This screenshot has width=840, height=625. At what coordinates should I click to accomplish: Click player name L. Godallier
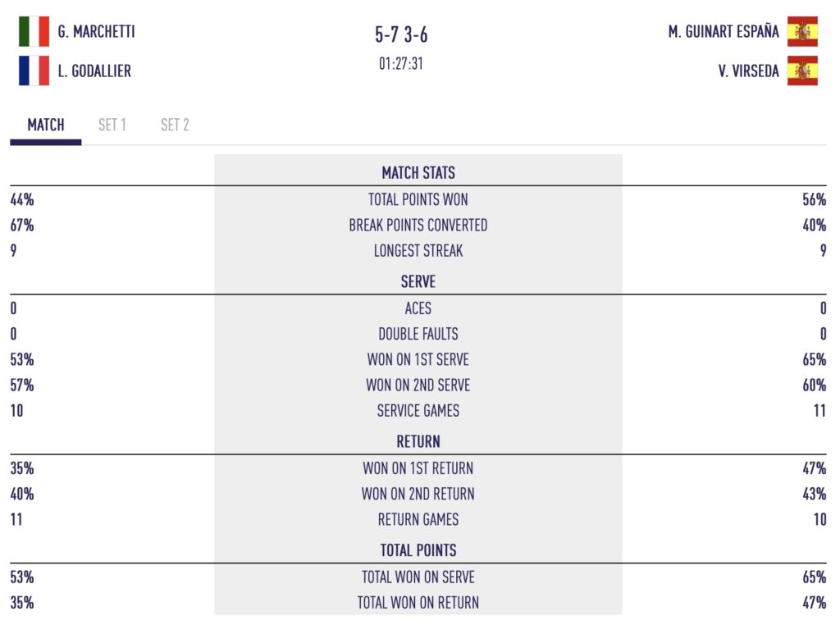coord(94,71)
